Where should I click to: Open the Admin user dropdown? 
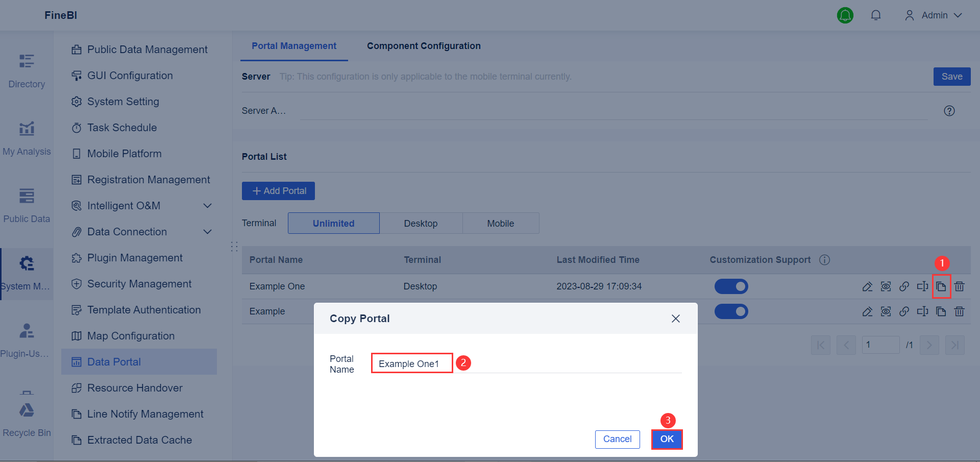[x=934, y=15]
